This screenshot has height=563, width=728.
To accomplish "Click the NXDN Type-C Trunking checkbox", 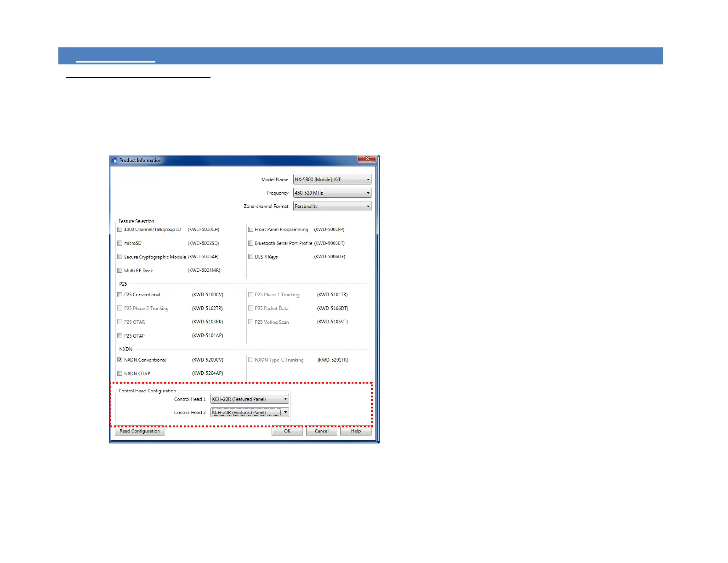I will (x=251, y=360).
